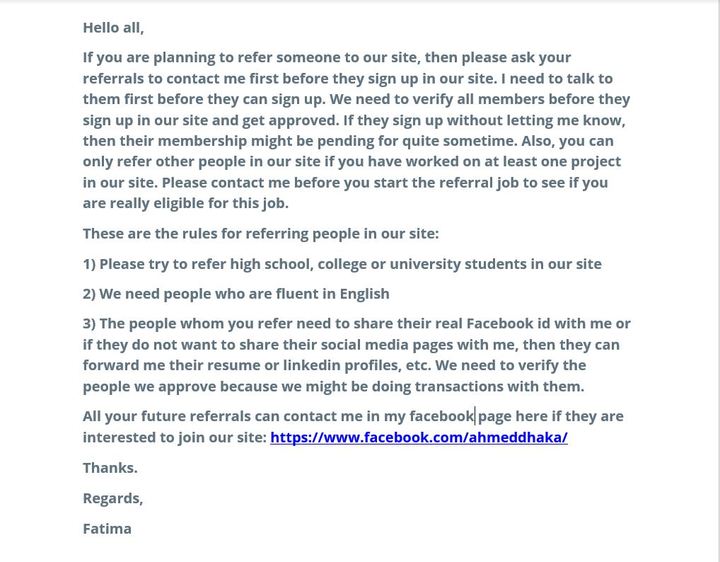Click the line "These are the rules for referring"
Image resolution: width=720 pixels, height=562 pixels.
(261, 234)
